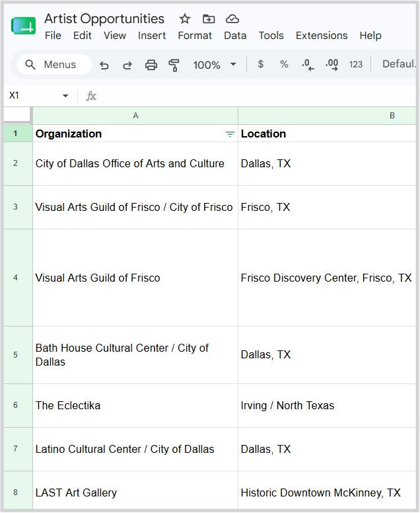The height and width of the screenshot is (513, 420).
Task: Select row 8 header
Action: pos(18,490)
